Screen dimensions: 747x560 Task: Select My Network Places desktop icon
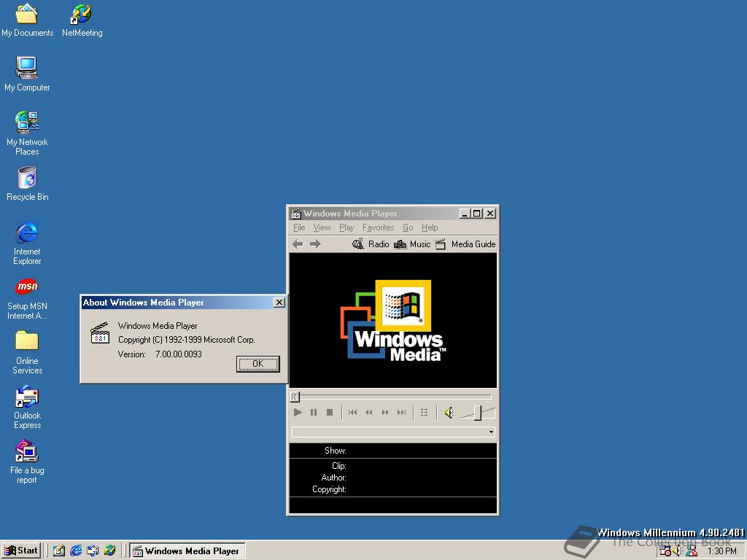point(27,133)
